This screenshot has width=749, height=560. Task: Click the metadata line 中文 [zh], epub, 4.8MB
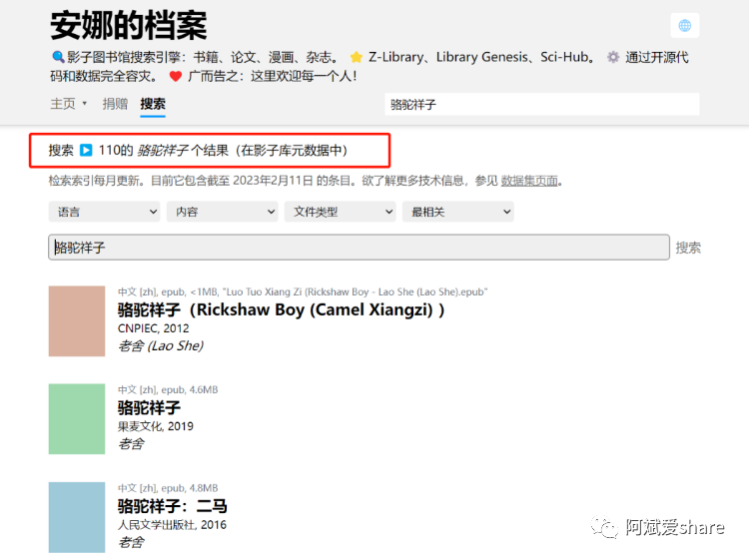168,488
